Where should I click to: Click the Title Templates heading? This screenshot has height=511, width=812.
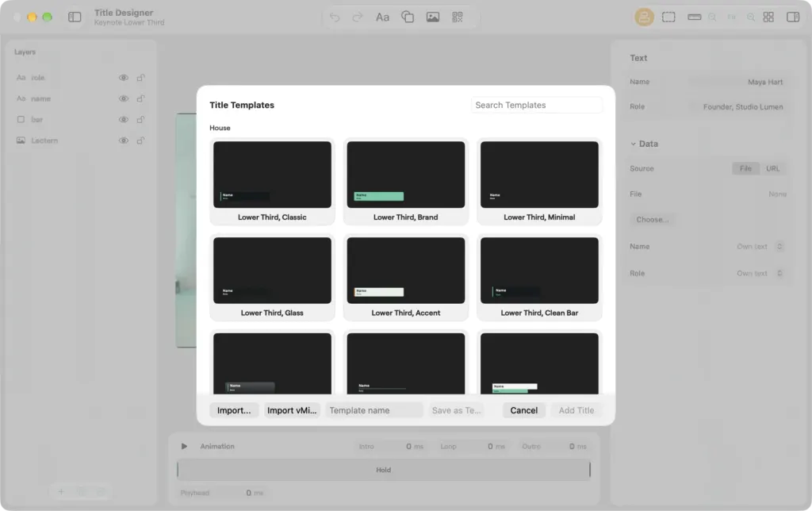pos(242,105)
